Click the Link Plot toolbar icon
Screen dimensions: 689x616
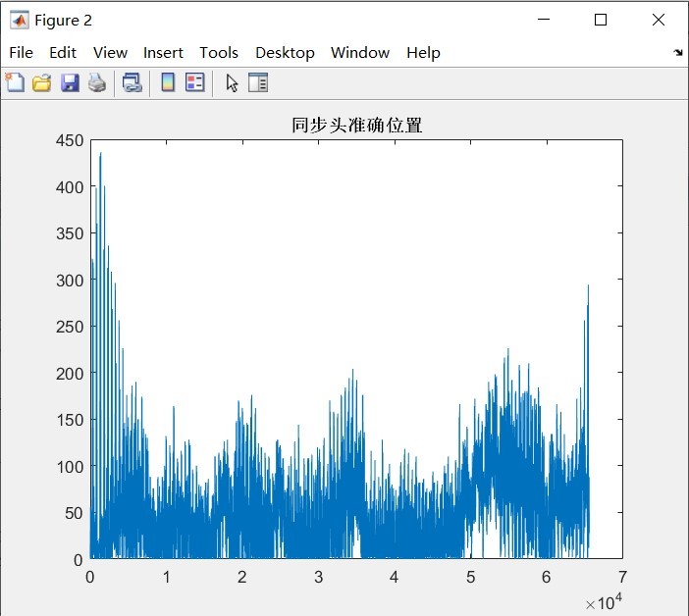pos(132,82)
